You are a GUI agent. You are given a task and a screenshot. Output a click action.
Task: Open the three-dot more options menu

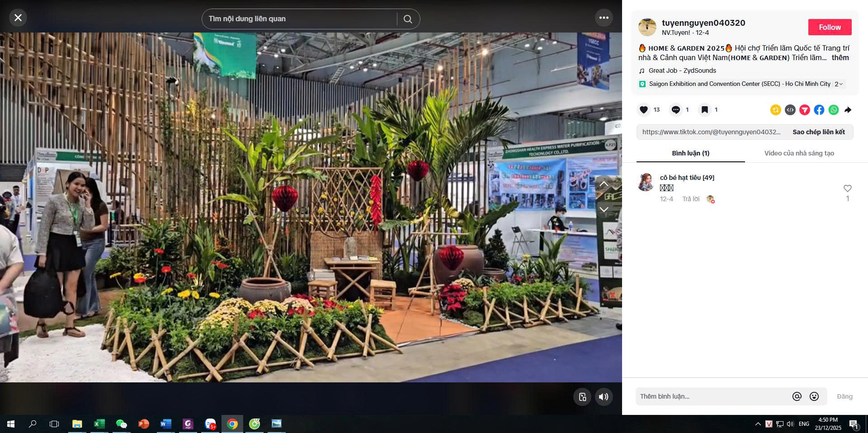tap(604, 18)
